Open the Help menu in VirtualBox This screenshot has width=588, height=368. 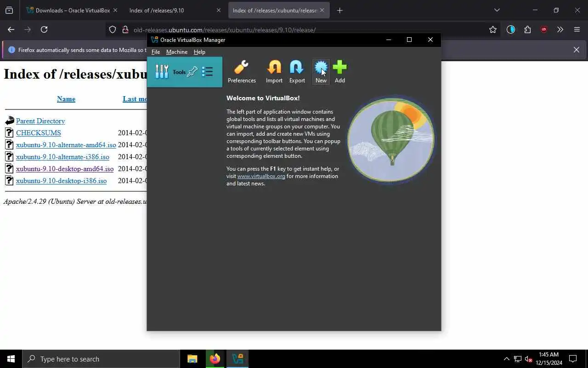199,52
